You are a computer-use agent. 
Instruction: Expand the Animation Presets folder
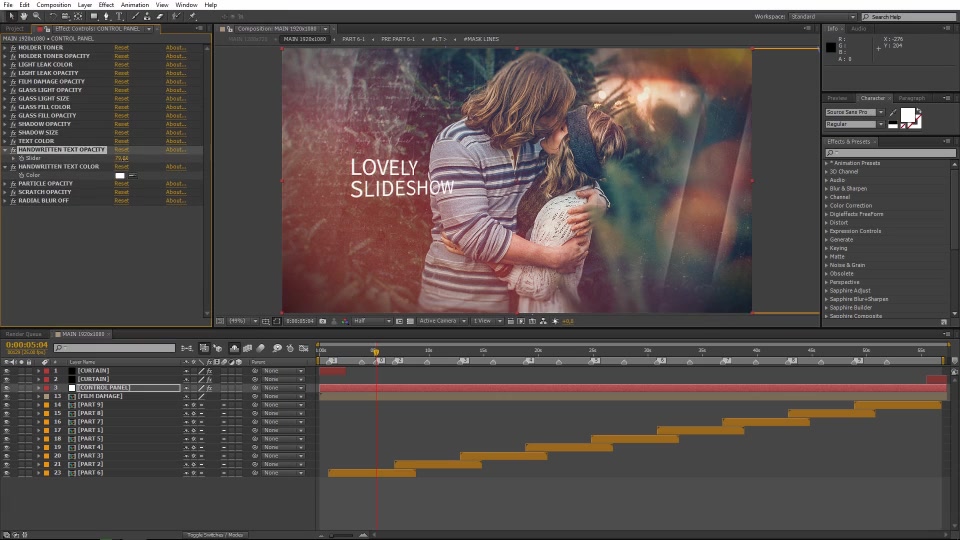pyautogui.click(x=827, y=163)
